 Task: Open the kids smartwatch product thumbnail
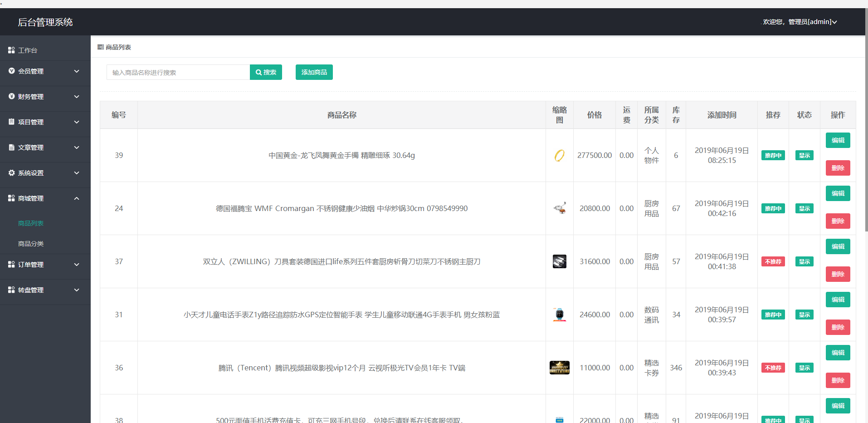tap(560, 315)
